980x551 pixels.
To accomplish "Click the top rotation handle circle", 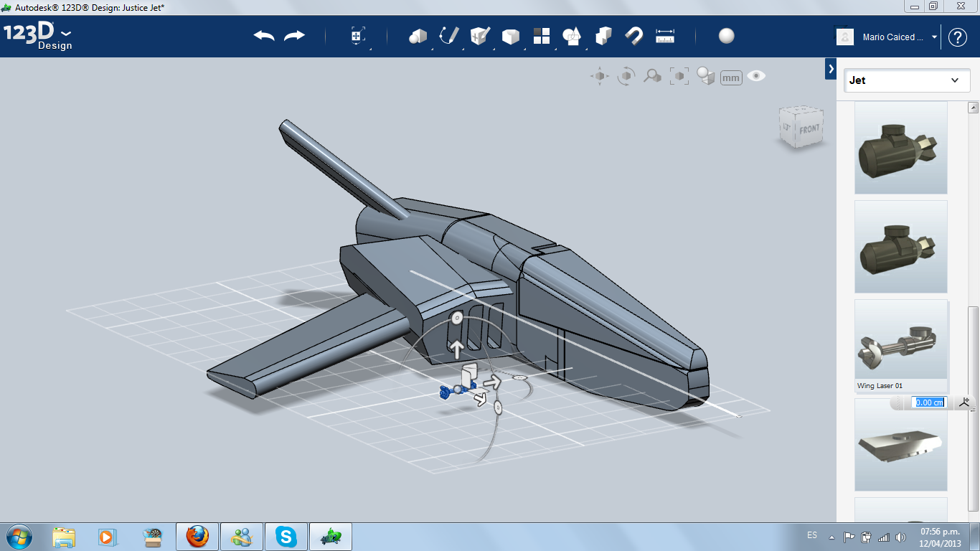I will (x=456, y=317).
